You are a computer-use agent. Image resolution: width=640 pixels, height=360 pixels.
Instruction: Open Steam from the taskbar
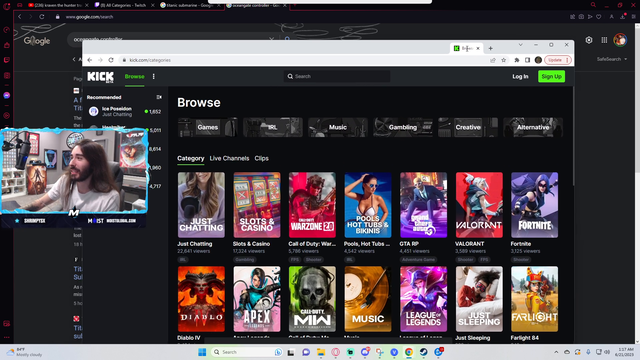[423, 352]
